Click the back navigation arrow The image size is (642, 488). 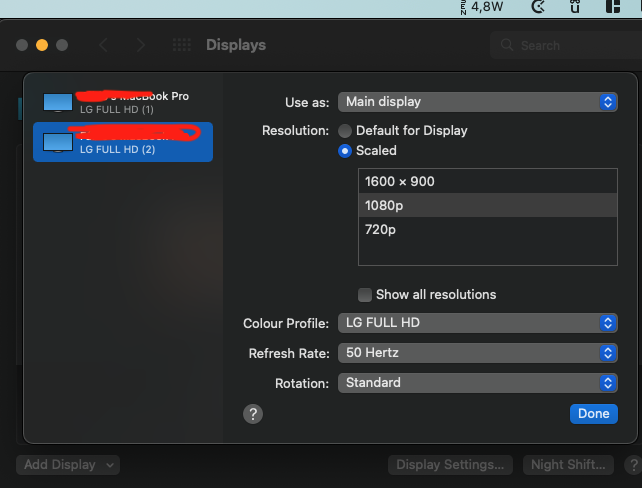click(104, 45)
